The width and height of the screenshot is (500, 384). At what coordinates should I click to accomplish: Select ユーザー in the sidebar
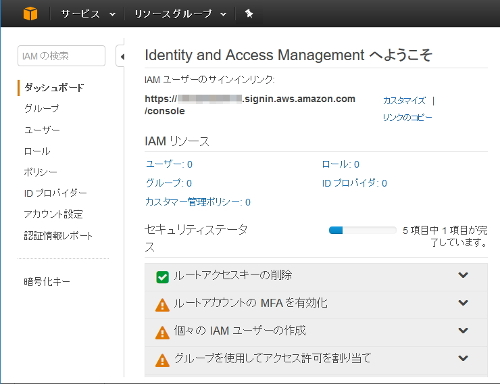[x=42, y=130]
